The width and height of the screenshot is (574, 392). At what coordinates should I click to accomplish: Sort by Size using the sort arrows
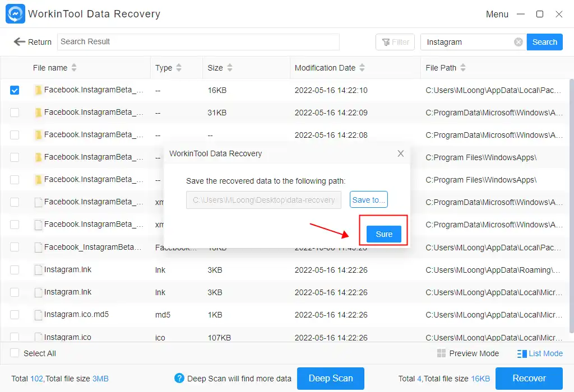[x=229, y=68]
